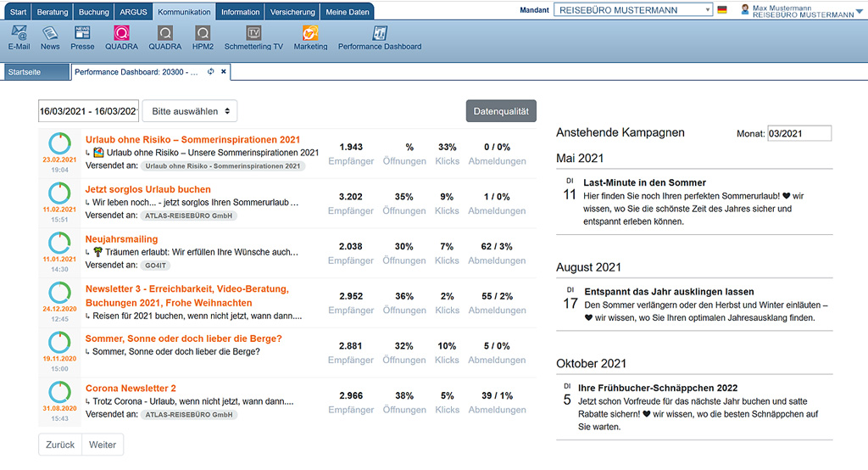Click ATLAS-REISEBÜRO GmbH tag under Jetzt sorglos
The image size is (868, 470).
pyautogui.click(x=189, y=215)
